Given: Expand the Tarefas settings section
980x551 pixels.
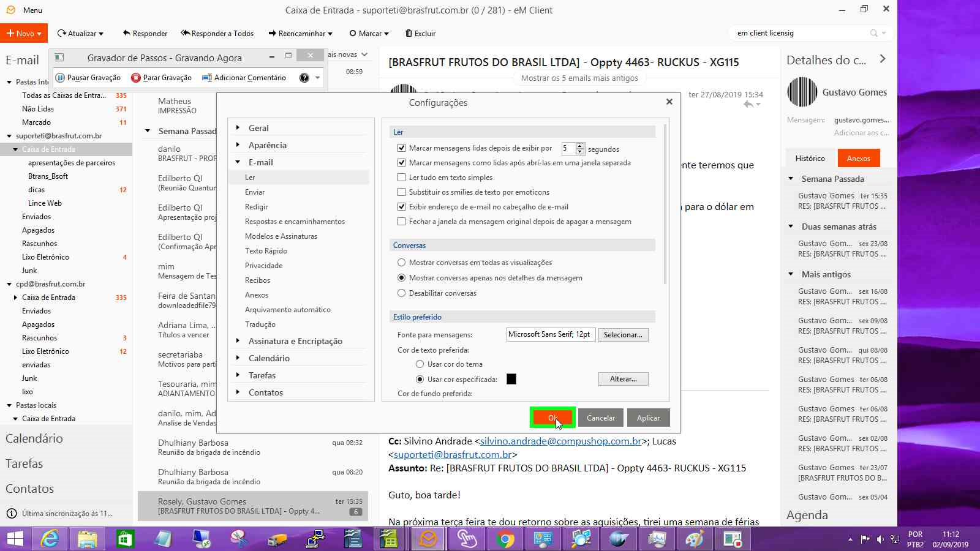Looking at the screenshot, I should tap(238, 375).
